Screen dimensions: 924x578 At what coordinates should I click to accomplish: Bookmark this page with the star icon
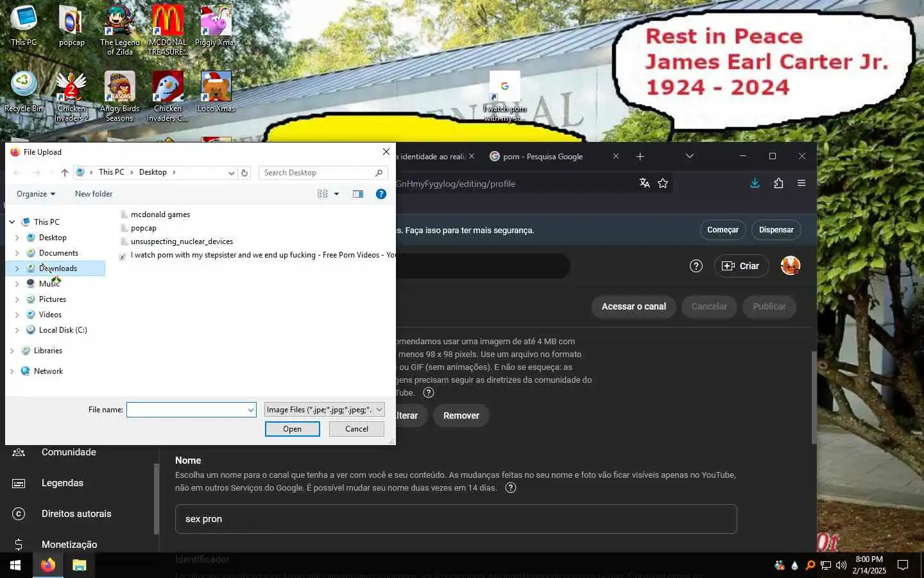tap(663, 183)
